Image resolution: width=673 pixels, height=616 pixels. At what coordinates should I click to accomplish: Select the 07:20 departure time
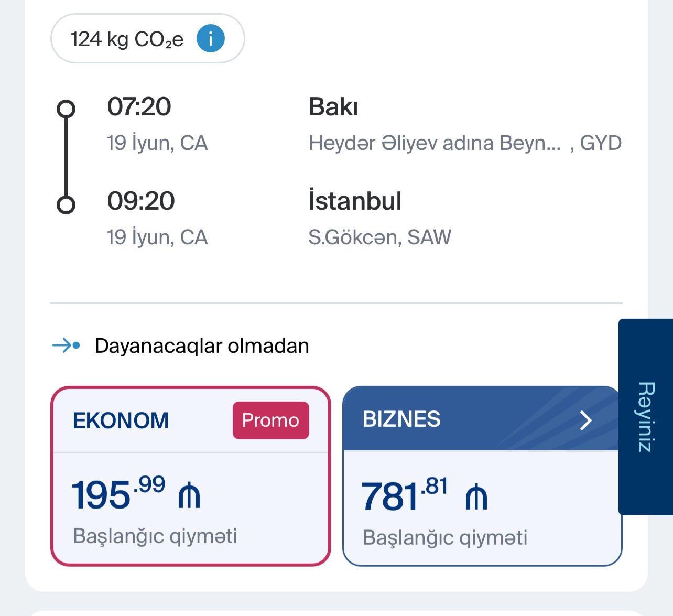pos(139,106)
